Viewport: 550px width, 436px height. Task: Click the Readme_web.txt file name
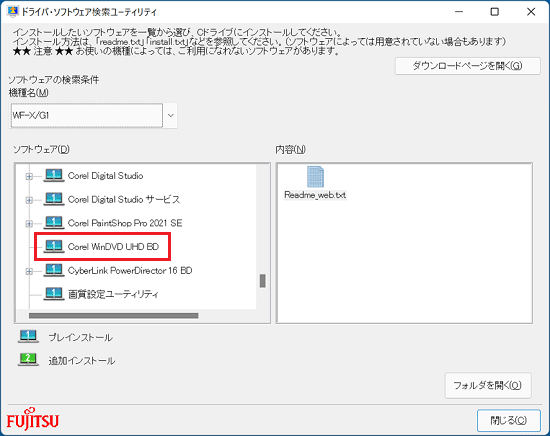(315, 195)
